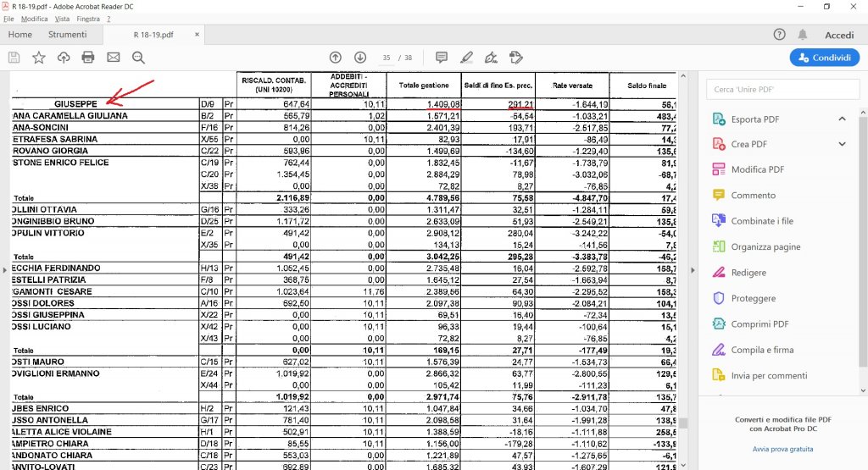Switch to the Home tab
This screenshot has height=470, width=868.
click(x=20, y=34)
